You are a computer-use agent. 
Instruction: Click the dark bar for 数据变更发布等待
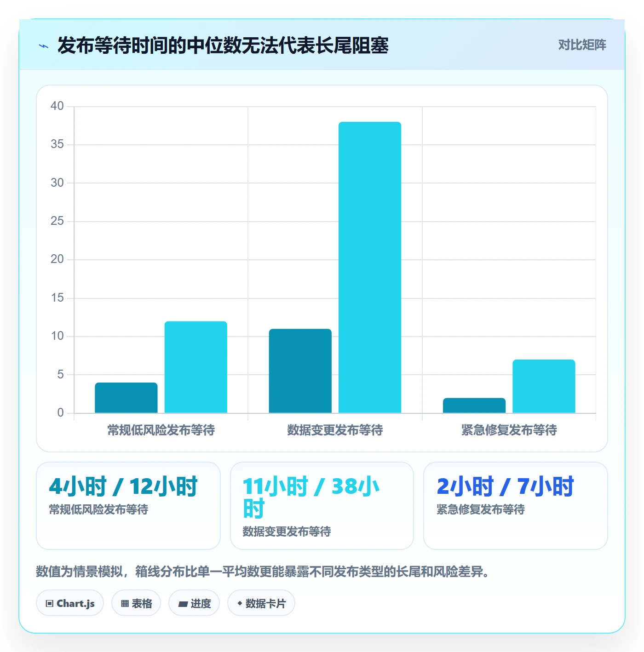click(300, 371)
